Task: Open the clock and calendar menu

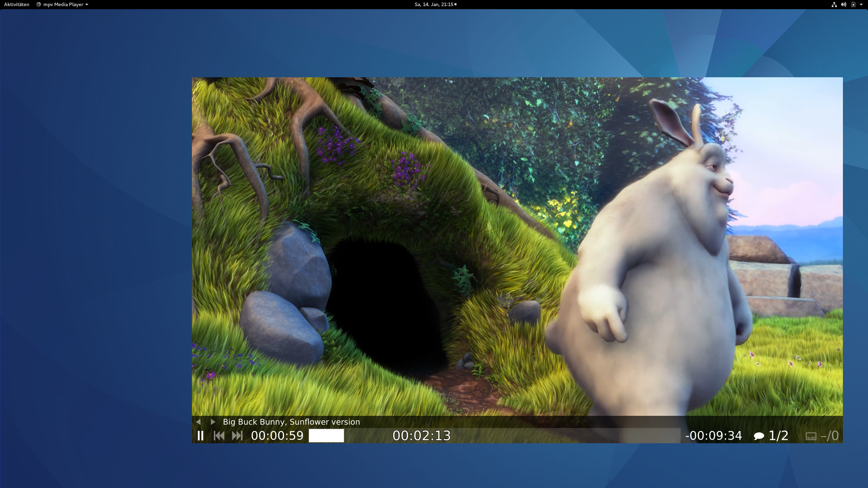Action: tap(434, 4)
